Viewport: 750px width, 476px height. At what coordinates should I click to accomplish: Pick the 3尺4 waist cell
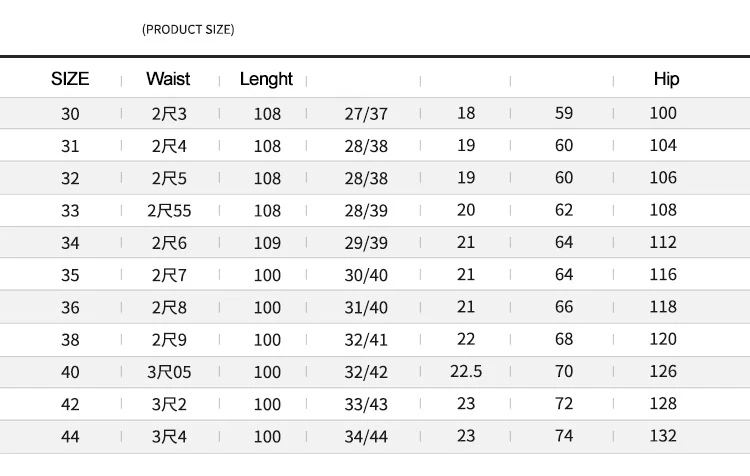(169, 436)
